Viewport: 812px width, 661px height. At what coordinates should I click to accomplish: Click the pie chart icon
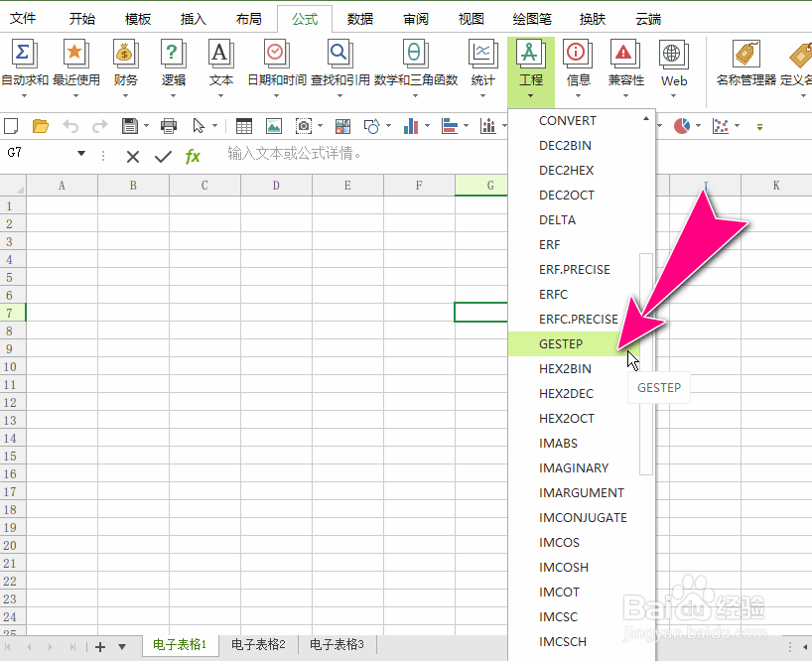[682, 126]
